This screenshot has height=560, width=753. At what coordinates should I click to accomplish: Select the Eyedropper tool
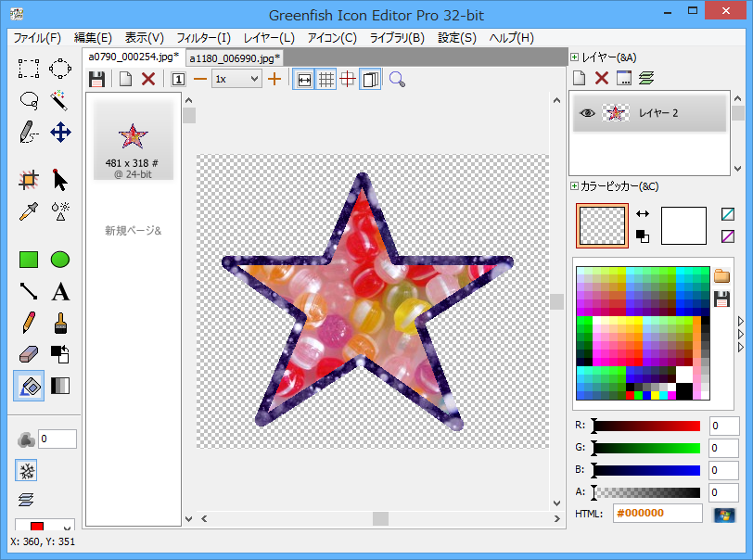(29, 210)
